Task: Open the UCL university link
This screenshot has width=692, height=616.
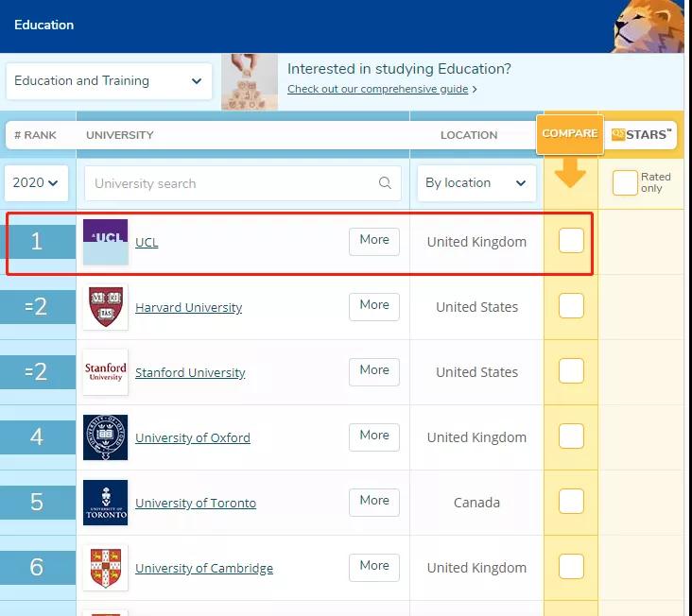Action: tap(147, 243)
